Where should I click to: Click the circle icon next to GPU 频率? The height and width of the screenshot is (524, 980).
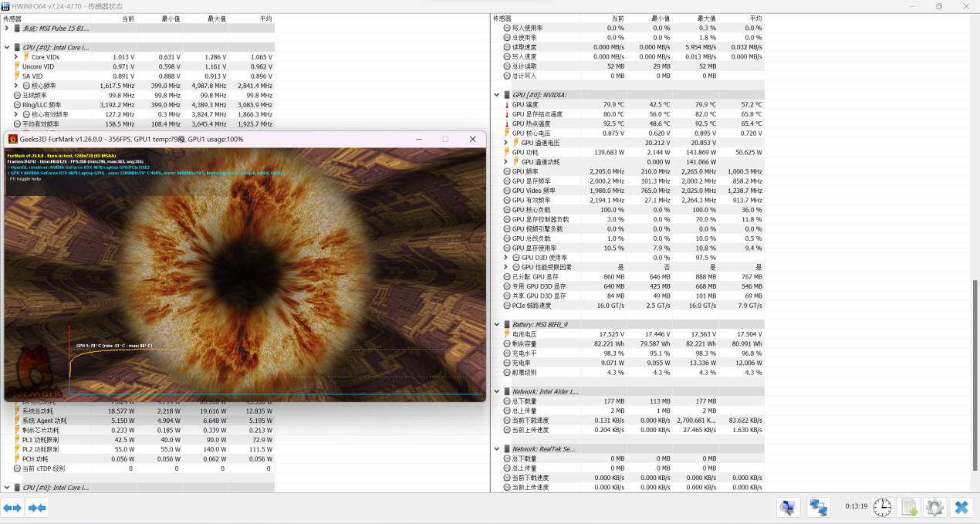(x=507, y=171)
